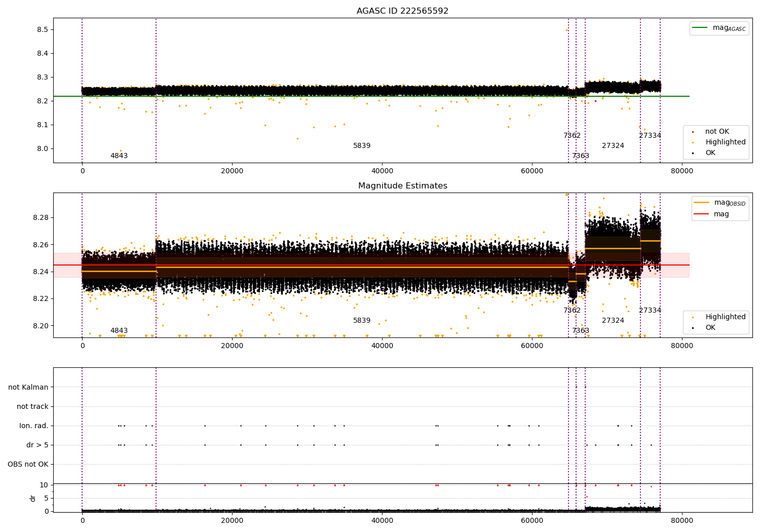Click the 7362 obsid label in top plot
760x532 pixels.
[x=572, y=136]
